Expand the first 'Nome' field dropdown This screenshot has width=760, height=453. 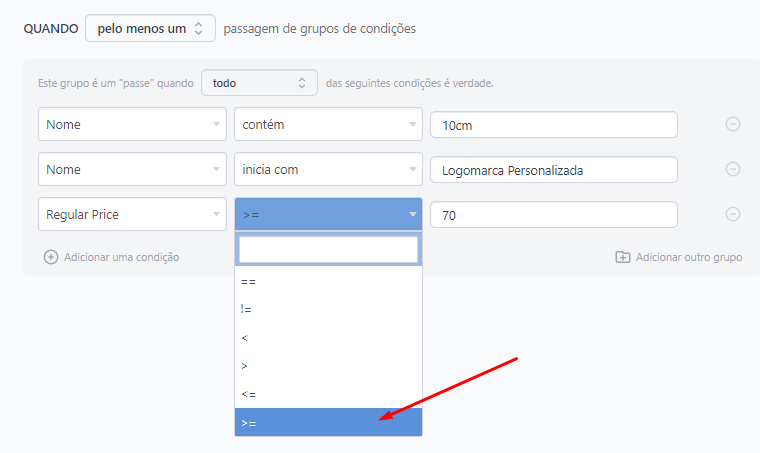click(132, 125)
